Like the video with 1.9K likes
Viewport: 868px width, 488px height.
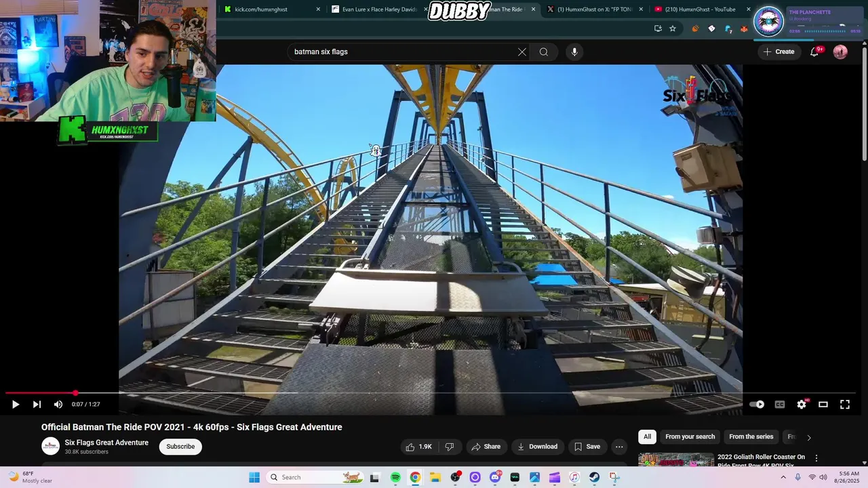[x=418, y=447]
